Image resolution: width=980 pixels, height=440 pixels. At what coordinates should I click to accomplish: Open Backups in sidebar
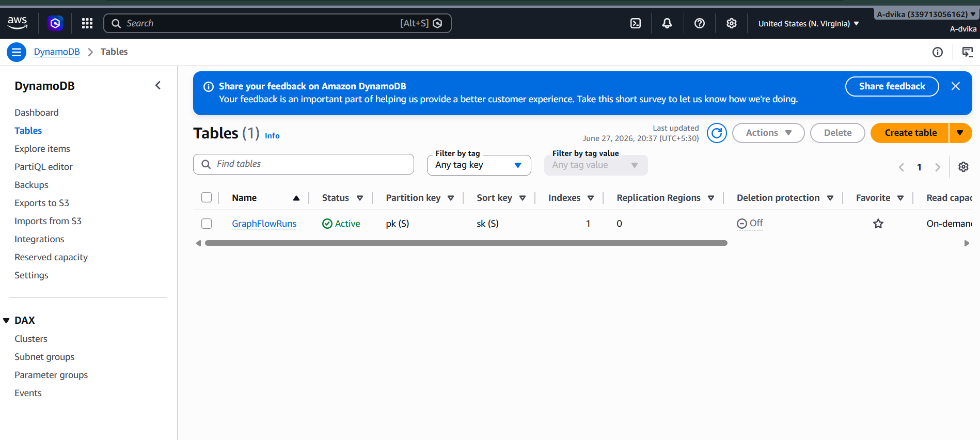click(31, 185)
